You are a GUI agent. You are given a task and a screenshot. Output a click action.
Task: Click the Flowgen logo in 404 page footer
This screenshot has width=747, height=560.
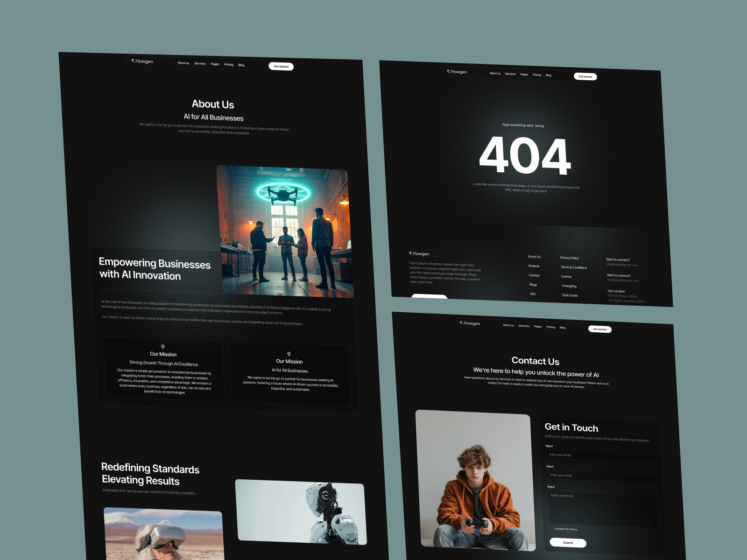click(x=419, y=254)
